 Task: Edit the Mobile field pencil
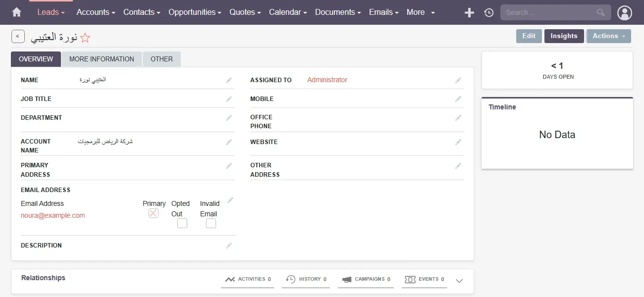coord(458,99)
